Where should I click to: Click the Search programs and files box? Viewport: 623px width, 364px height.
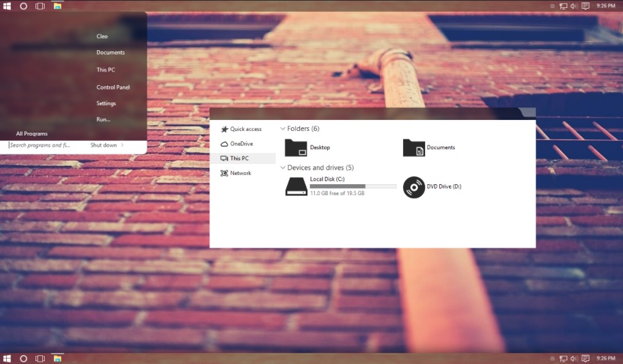(x=40, y=145)
